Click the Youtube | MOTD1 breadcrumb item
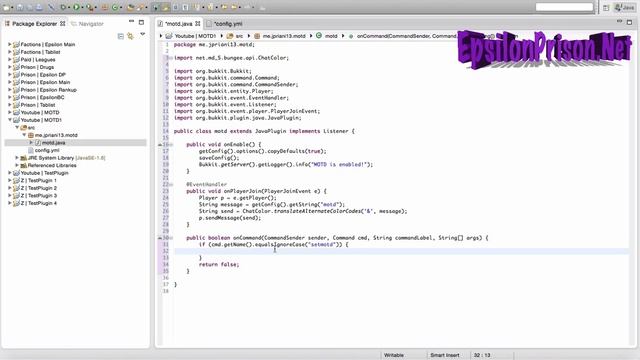640x360 pixels. [191, 36]
